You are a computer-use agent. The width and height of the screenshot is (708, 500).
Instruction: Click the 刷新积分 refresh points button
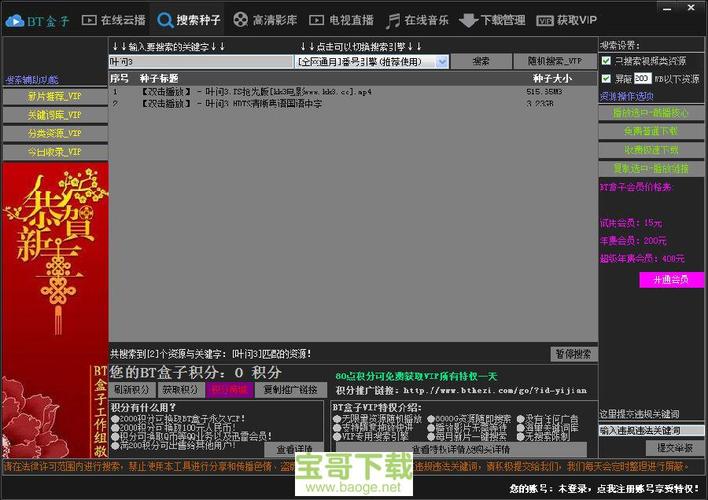pos(132,390)
